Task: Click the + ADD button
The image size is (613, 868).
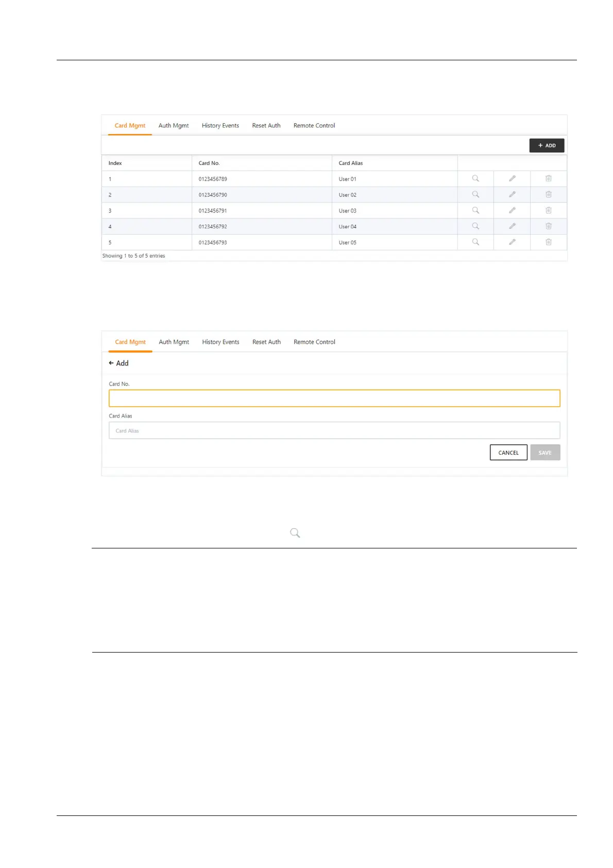Action: (x=547, y=145)
